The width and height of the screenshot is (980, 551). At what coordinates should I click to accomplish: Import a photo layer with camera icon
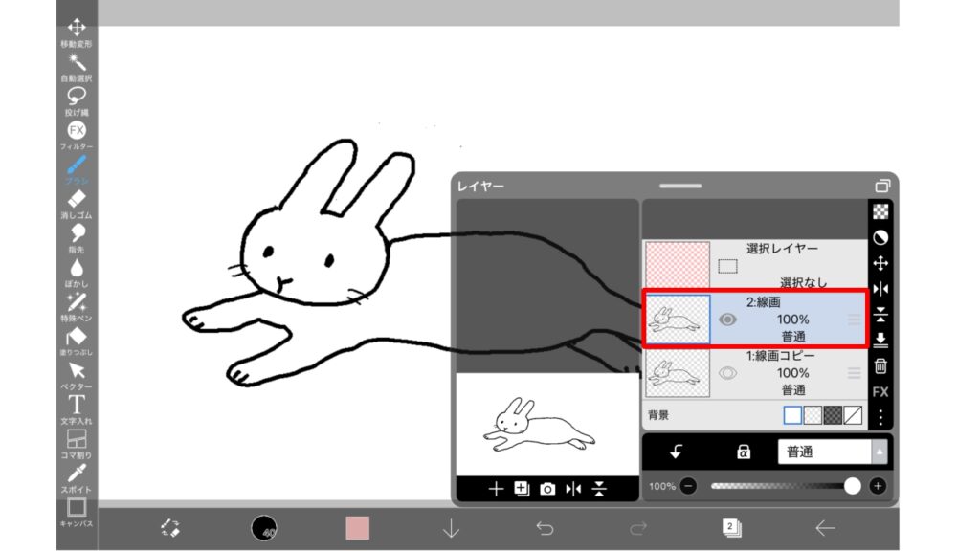click(547, 489)
